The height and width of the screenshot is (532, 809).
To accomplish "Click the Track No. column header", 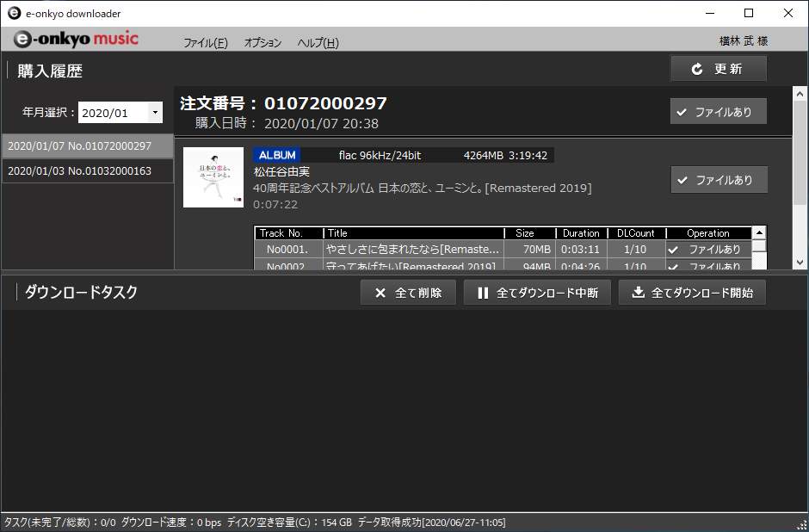I will coord(289,233).
